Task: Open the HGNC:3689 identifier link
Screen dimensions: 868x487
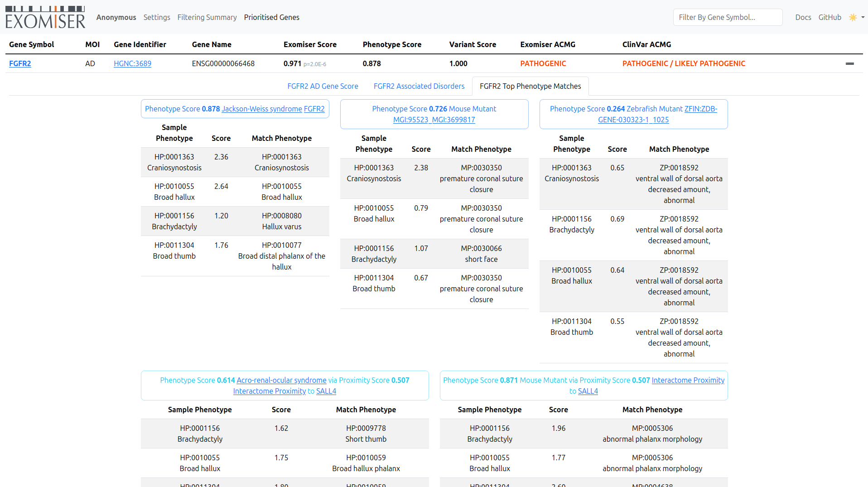Action: pyautogui.click(x=132, y=63)
